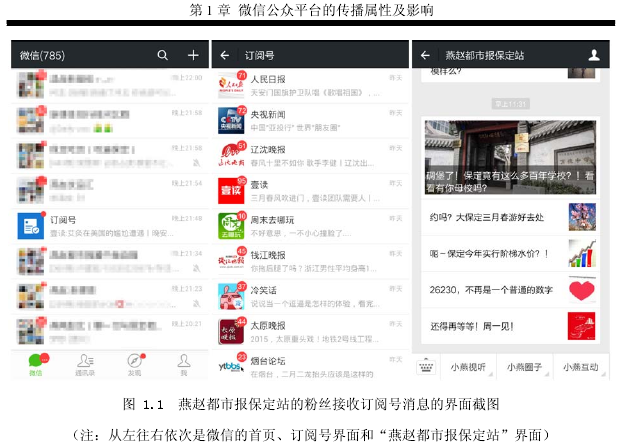The image size is (626, 445).
Task: Open 太原晚报 account logo
Action: click(231, 331)
